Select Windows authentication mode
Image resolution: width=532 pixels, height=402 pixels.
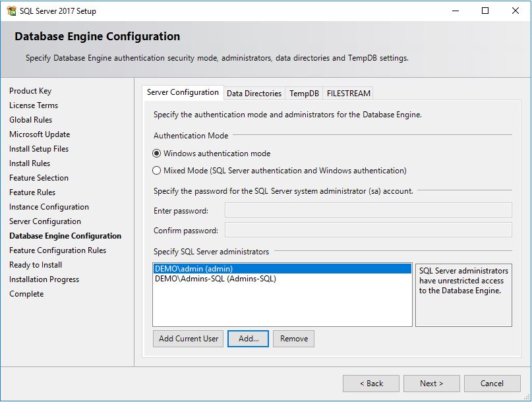tap(157, 154)
